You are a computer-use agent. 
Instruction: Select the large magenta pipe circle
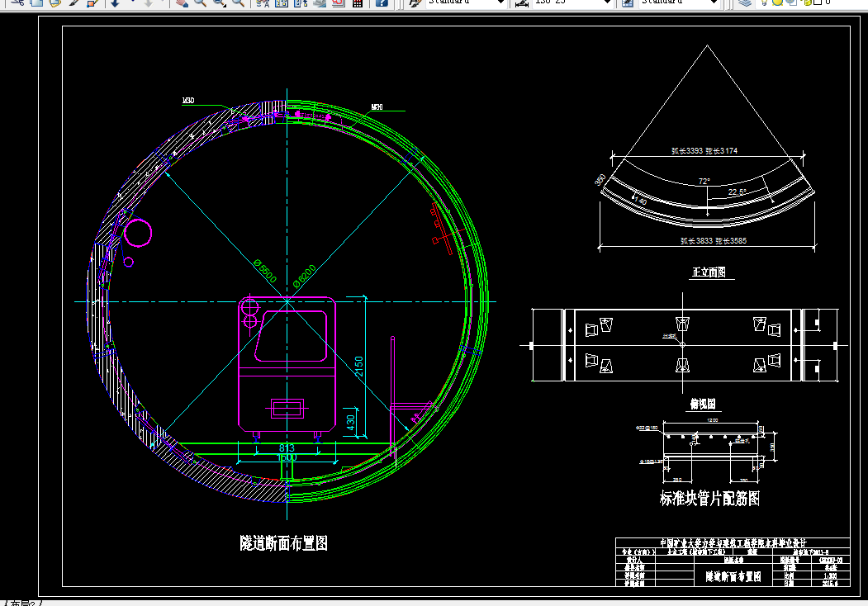point(138,233)
